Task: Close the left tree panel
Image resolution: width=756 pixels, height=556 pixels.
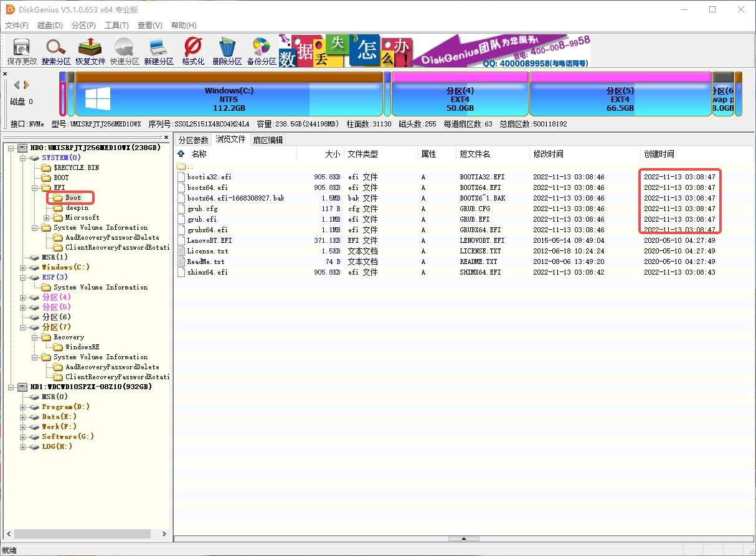Action: [166, 138]
